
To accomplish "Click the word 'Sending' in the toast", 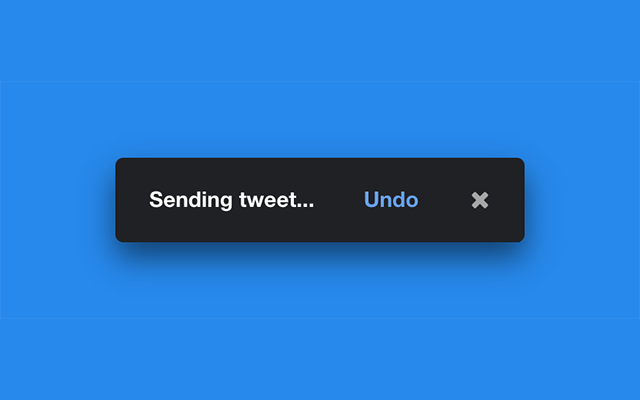I will pos(191,200).
